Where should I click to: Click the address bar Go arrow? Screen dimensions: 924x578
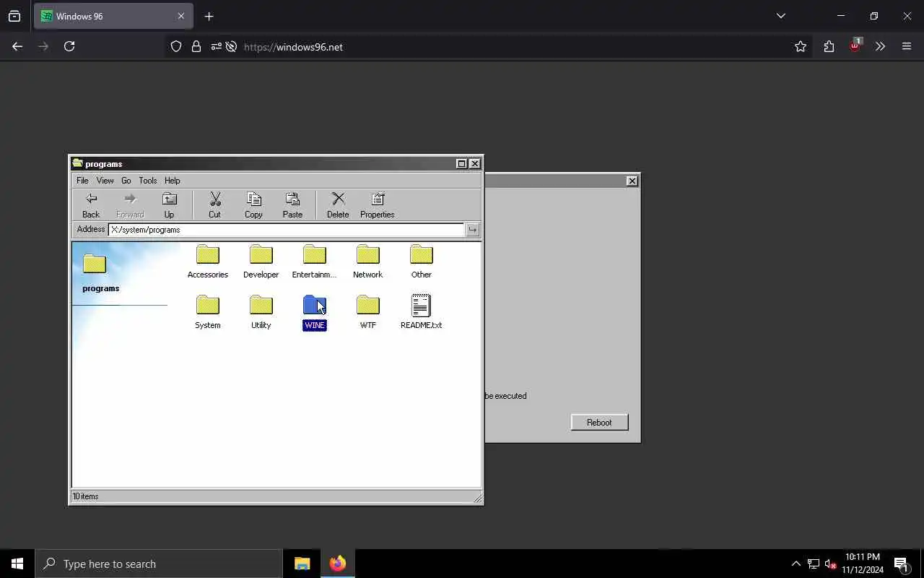pos(472,230)
